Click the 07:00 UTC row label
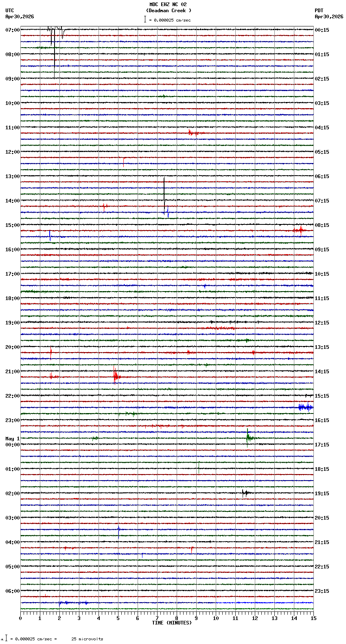Viewport: 346px width, 644px height. 12,30
